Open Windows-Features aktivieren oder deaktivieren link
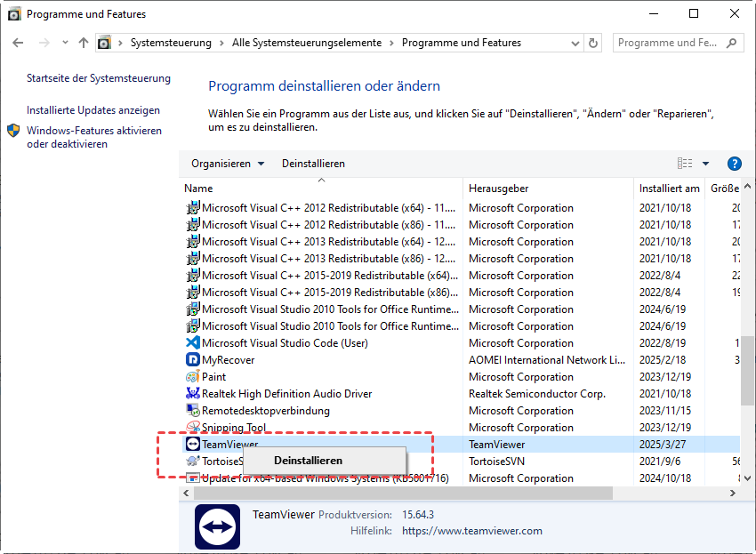This screenshot has width=756, height=554. click(x=94, y=138)
